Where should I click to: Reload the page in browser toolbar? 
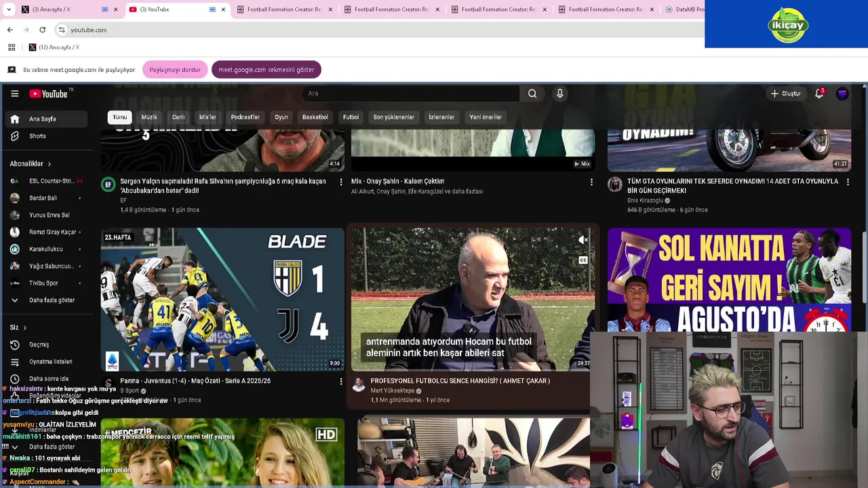pos(42,30)
